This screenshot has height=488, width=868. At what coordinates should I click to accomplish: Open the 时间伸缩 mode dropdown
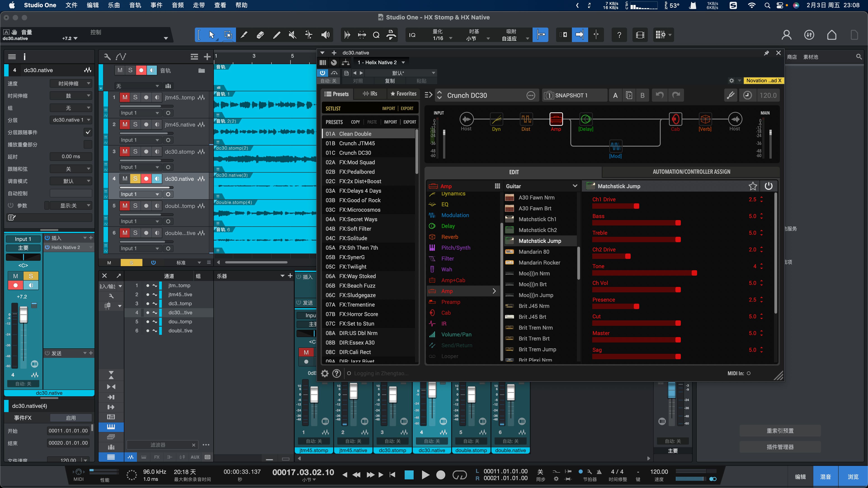click(x=71, y=96)
